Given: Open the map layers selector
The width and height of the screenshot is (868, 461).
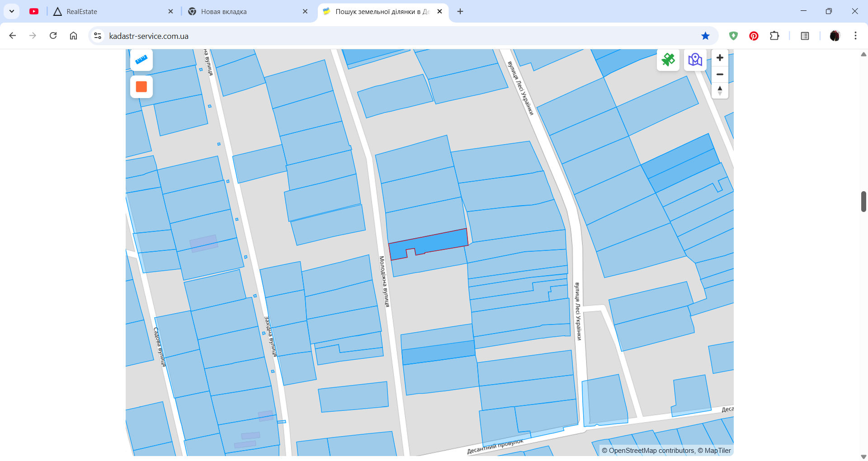Looking at the screenshot, I should pyautogui.click(x=695, y=60).
